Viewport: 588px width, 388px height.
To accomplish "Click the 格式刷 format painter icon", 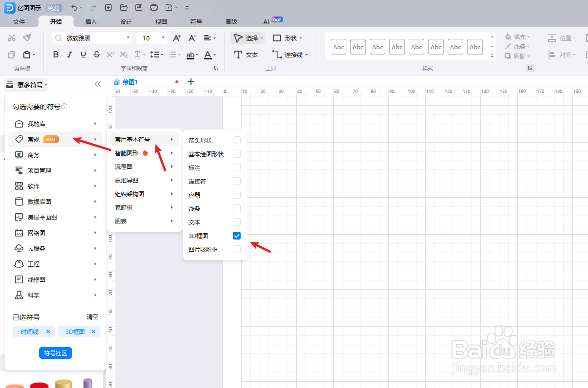I will (x=27, y=37).
